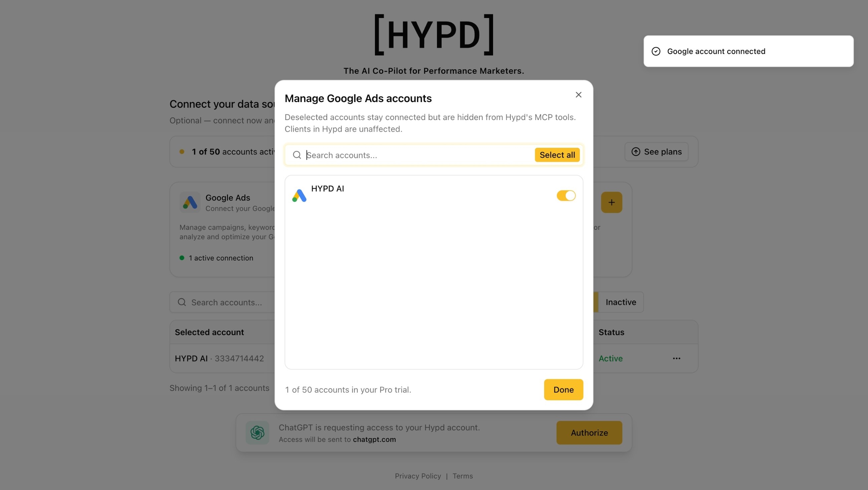The height and width of the screenshot is (490, 868).
Task: Toggle the HYPD AI account switch
Action: 566,196
